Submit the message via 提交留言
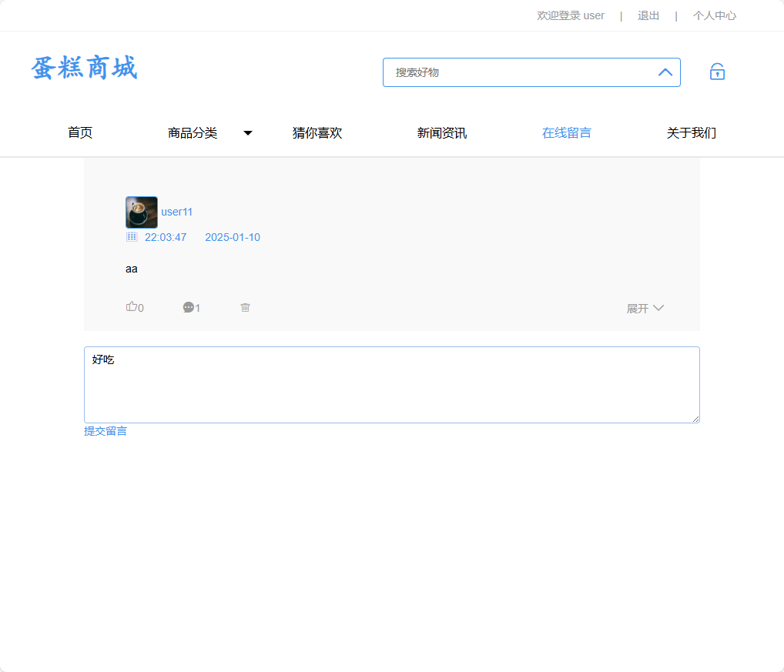Image resolution: width=784 pixels, height=672 pixels. pos(106,430)
